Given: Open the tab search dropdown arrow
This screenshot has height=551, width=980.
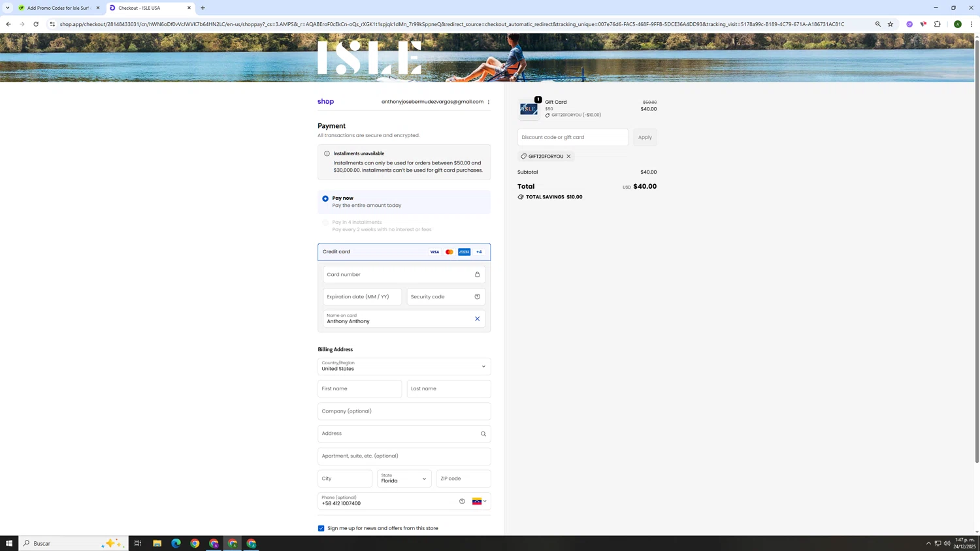Looking at the screenshot, I should tap(8, 8).
